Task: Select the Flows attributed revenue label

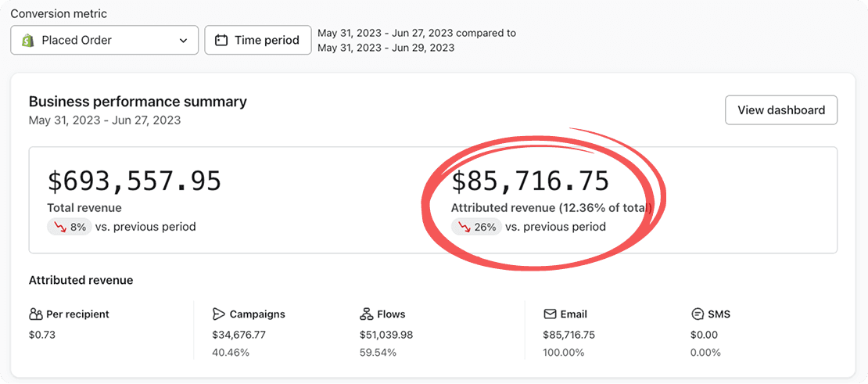Action: [x=391, y=314]
